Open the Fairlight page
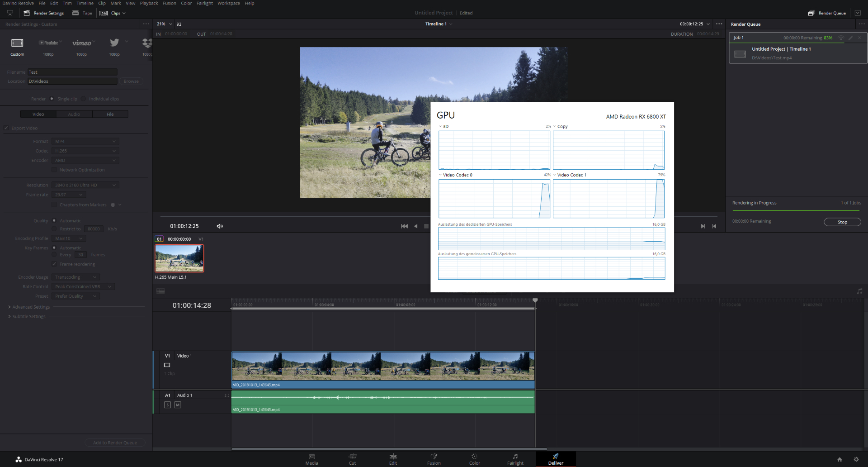Screen dimensions: 868x467 coord(515,459)
